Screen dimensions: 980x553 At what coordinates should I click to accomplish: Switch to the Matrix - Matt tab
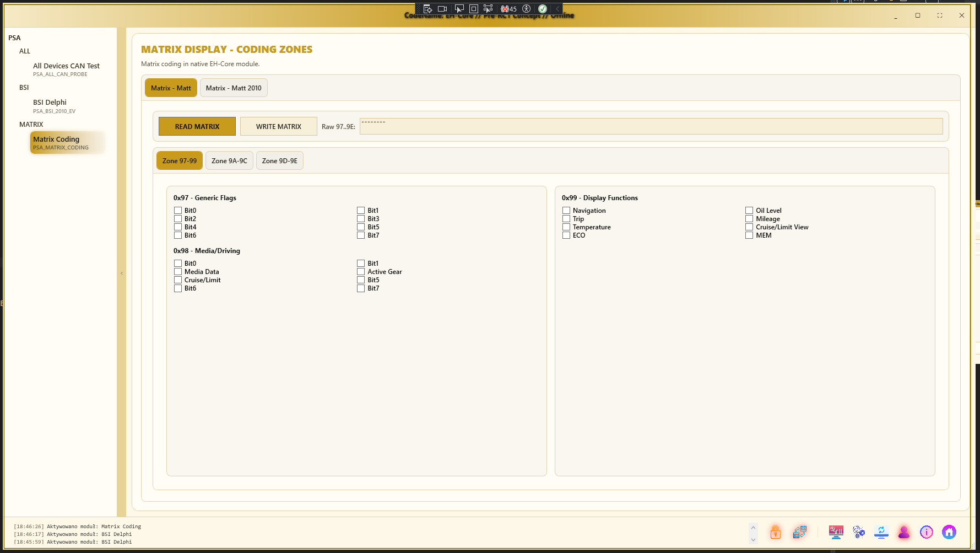point(171,88)
